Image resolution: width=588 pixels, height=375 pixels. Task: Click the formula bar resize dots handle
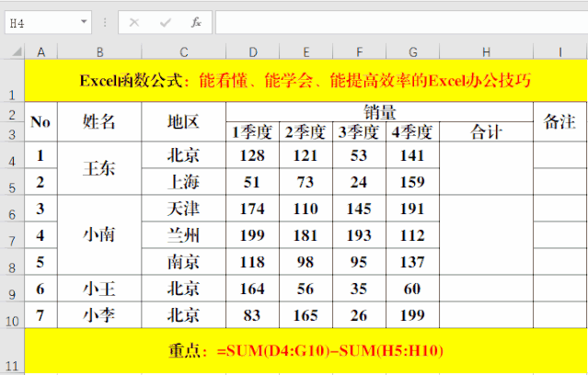pyautogui.click(x=105, y=23)
